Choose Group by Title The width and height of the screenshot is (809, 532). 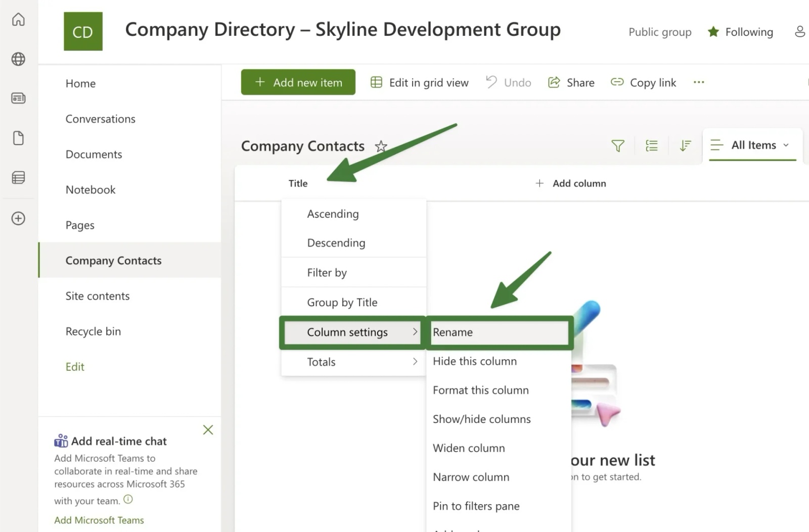click(x=353, y=302)
